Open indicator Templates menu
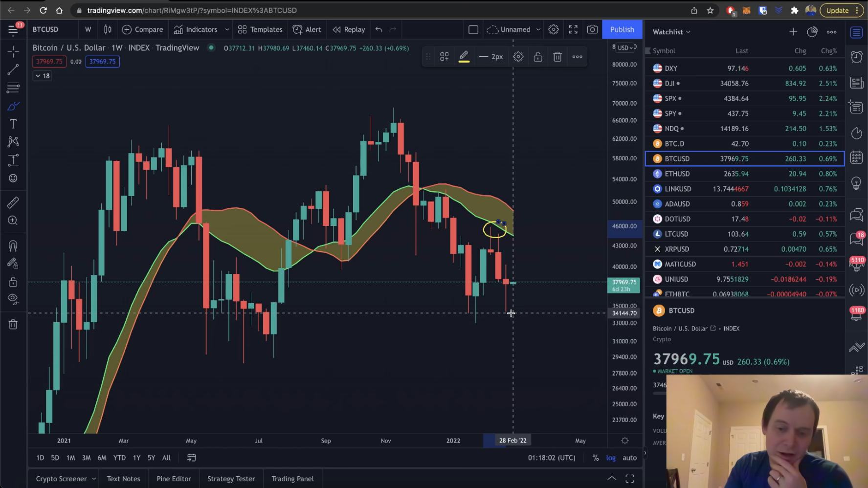Screen dimensions: 868x488 click(x=260, y=29)
